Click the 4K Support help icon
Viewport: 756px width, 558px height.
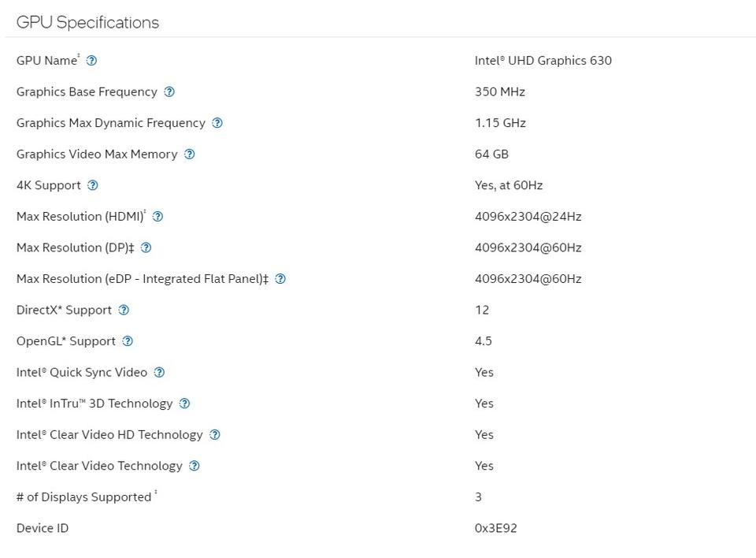pos(93,185)
